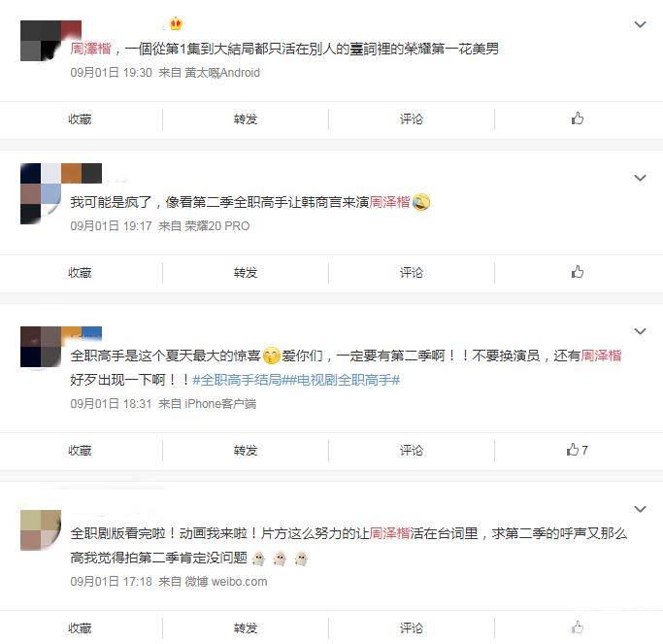663x644 pixels.
Task: Click 转发 under the 19:17 post
Action: (246, 272)
